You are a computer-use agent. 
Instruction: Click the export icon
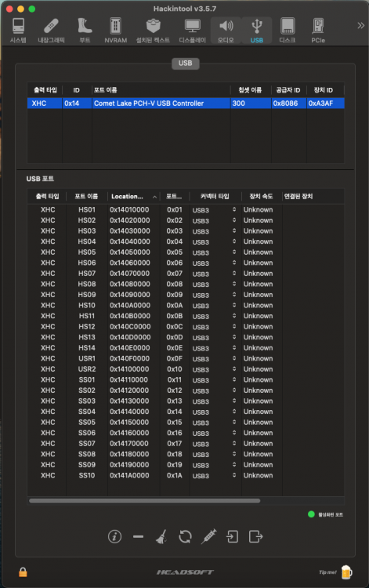pos(256,536)
